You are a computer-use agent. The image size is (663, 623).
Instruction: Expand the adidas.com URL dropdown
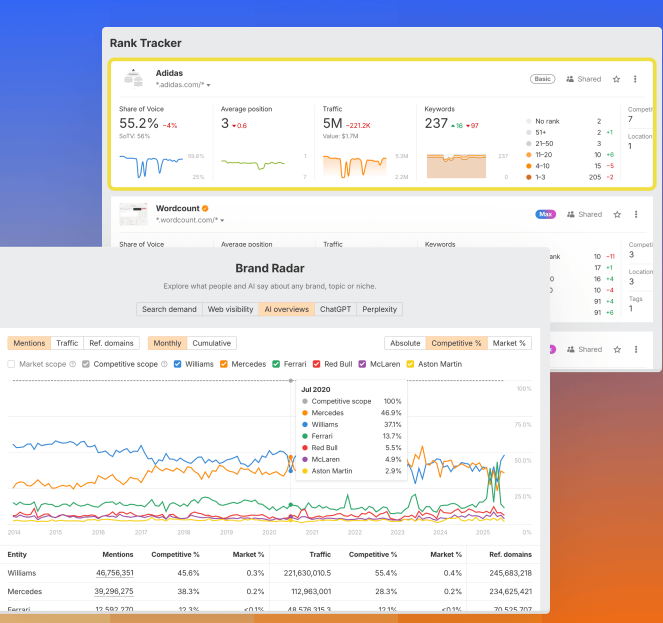click(209, 86)
